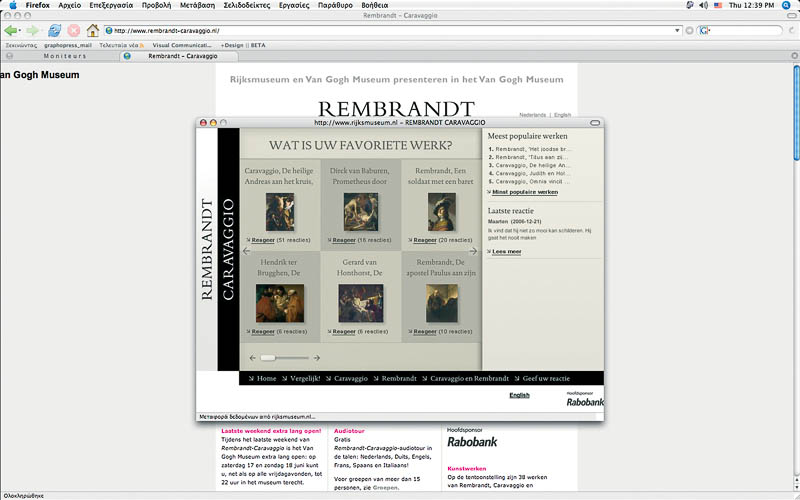The height and width of the screenshot is (500, 800).
Task: Click Dirck van Baburen Prometheus thumbnail
Action: (360, 212)
